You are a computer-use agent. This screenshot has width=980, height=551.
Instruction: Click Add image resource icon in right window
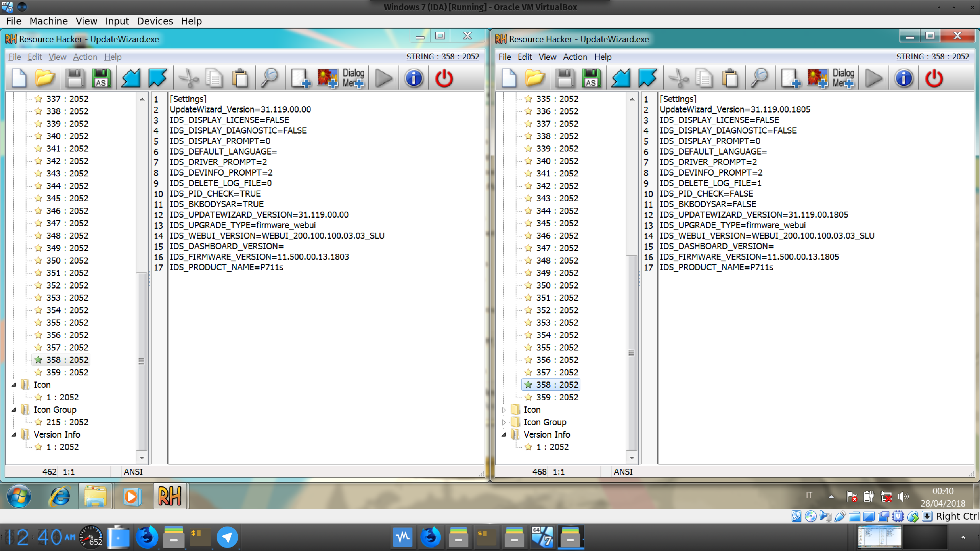point(817,78)
